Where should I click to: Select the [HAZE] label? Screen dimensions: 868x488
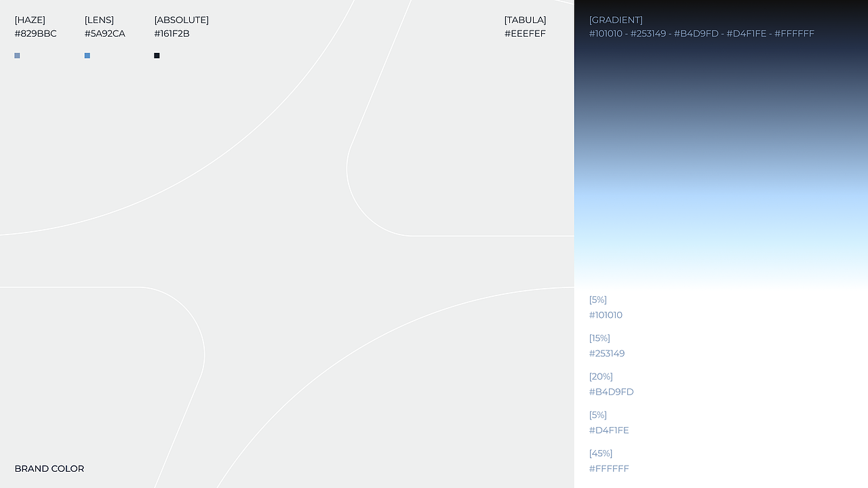coord(30,20)
